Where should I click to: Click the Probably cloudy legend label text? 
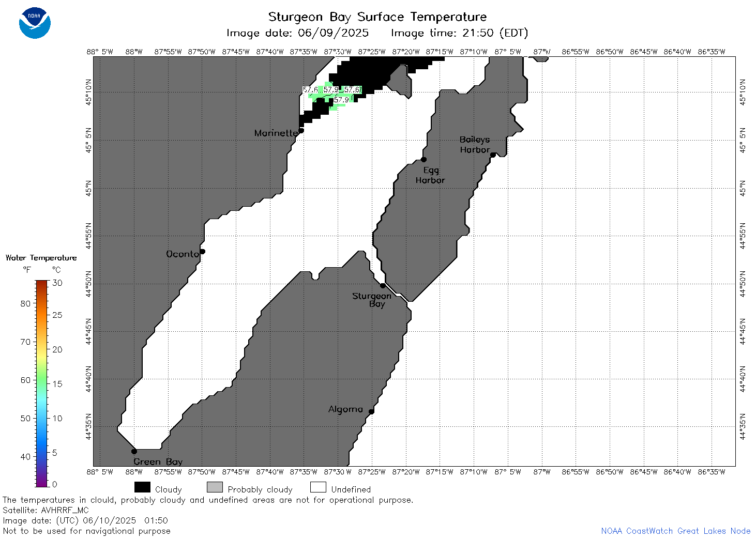[260, 489]
